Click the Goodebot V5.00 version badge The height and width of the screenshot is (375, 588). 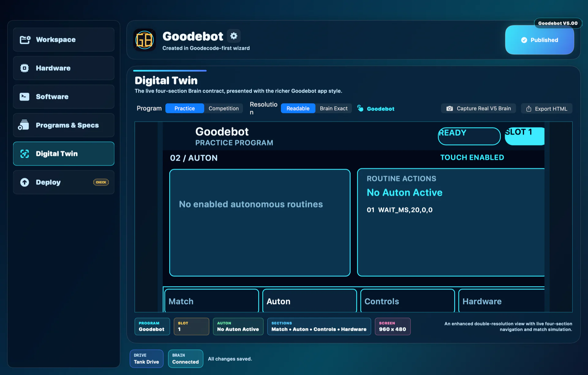[x=558, y=23]
